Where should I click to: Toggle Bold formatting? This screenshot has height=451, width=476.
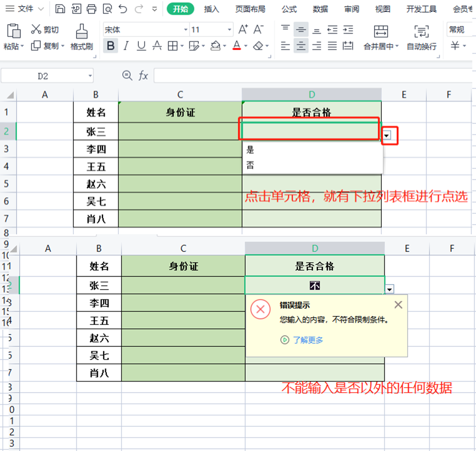coord(111,46)
